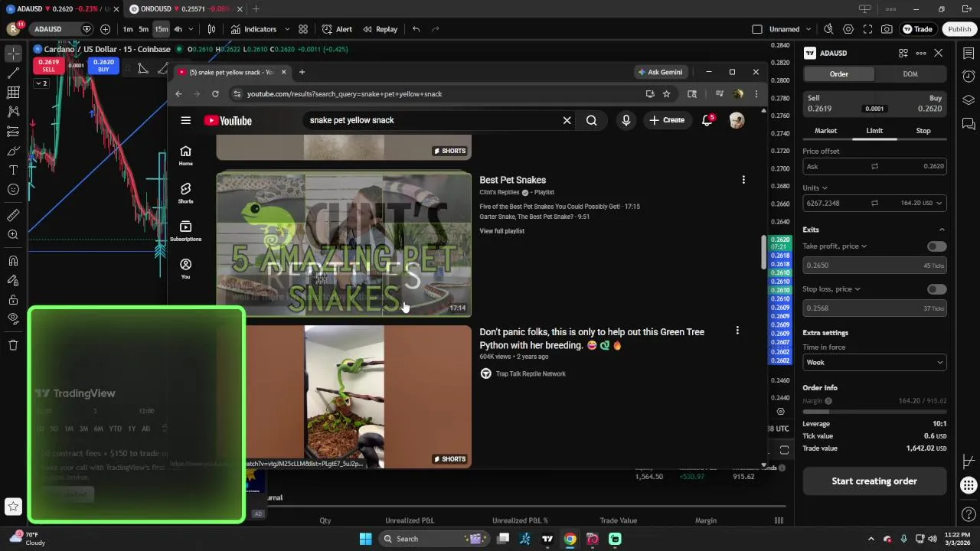Switch to the Order tab
The height and width of the screenshot is (551, 980).
[838, 74]
